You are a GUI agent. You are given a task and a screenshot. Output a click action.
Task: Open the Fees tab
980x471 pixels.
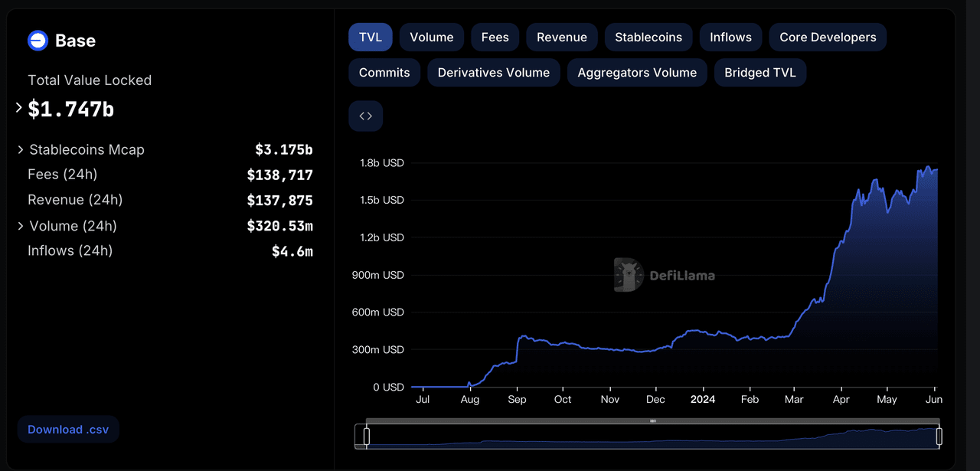[x=495, y=37]
